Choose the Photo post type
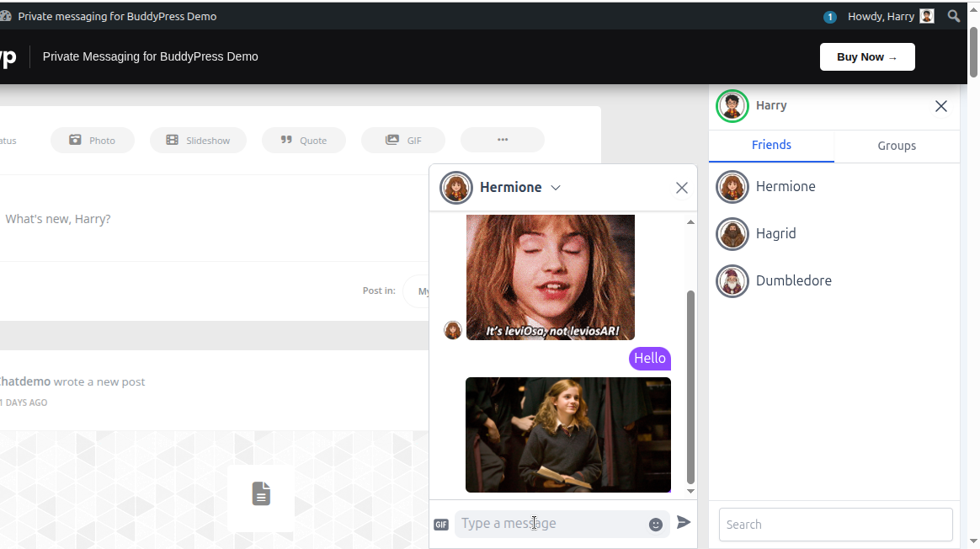 pyautogui.click(x=93, y=140)
